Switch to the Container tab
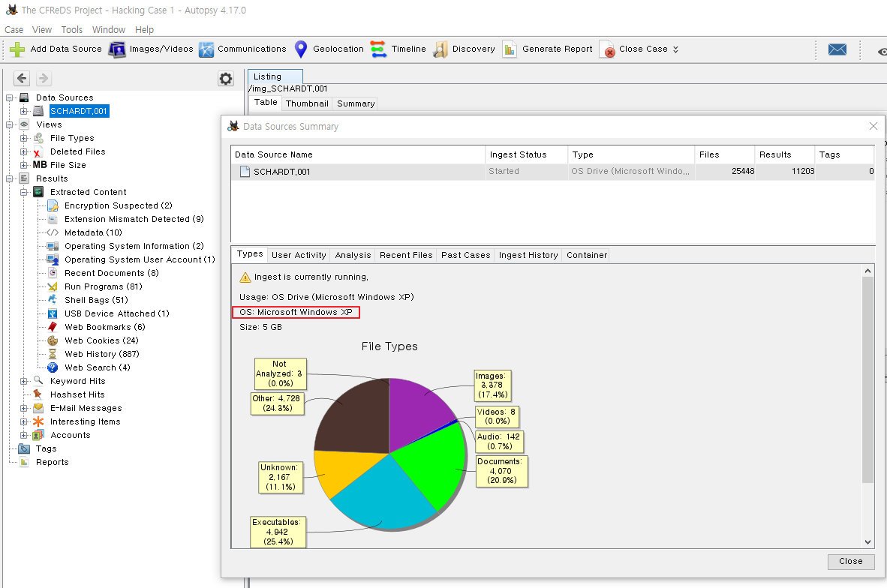This screenshot has width=887, height=588. 587,255
